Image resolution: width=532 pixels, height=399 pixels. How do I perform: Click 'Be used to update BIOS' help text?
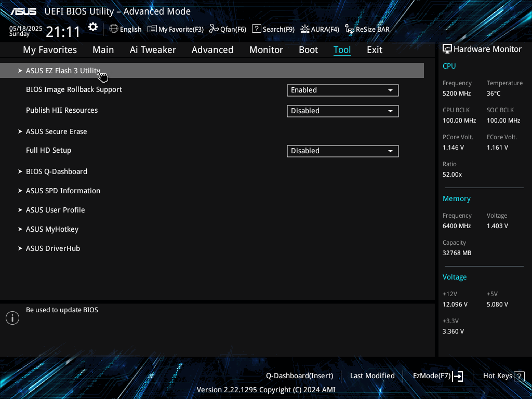coord(62,310)
